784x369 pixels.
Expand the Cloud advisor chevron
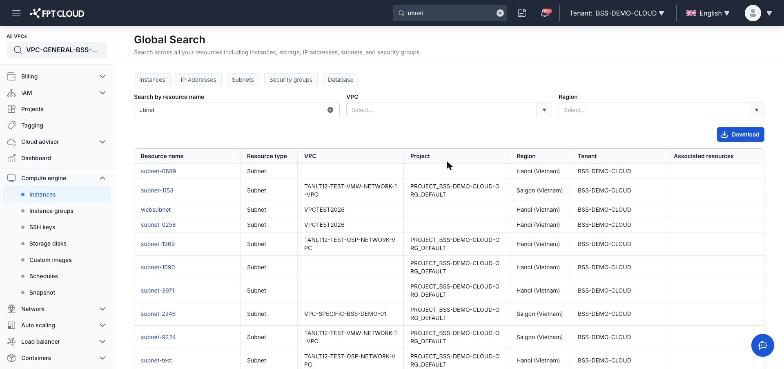coord(102,142)
